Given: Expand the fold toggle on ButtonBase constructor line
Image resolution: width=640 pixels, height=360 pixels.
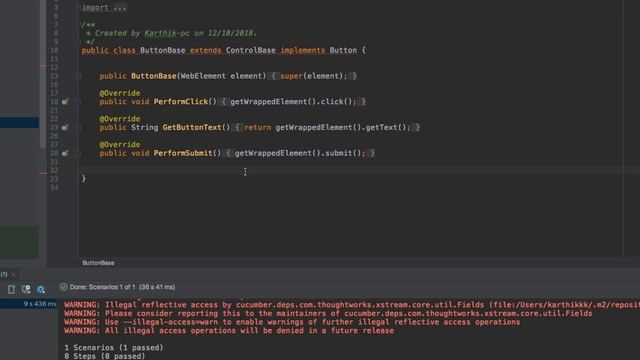Looking at the screenshot, I should click(x=78, y=76).
